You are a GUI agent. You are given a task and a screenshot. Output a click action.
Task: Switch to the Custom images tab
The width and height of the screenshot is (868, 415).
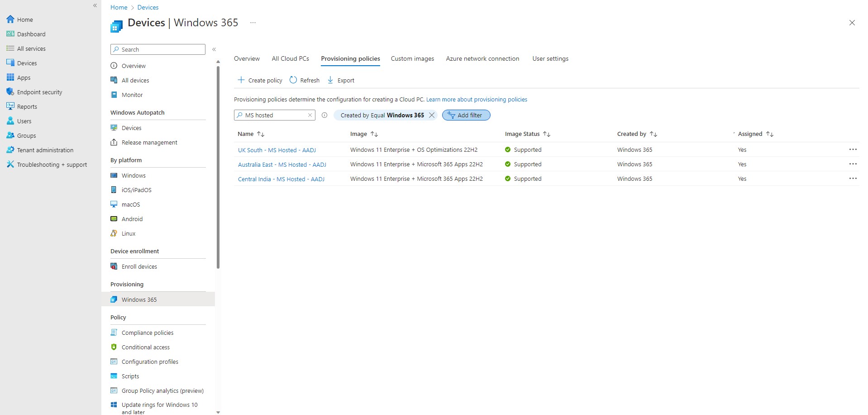(412, 58)
